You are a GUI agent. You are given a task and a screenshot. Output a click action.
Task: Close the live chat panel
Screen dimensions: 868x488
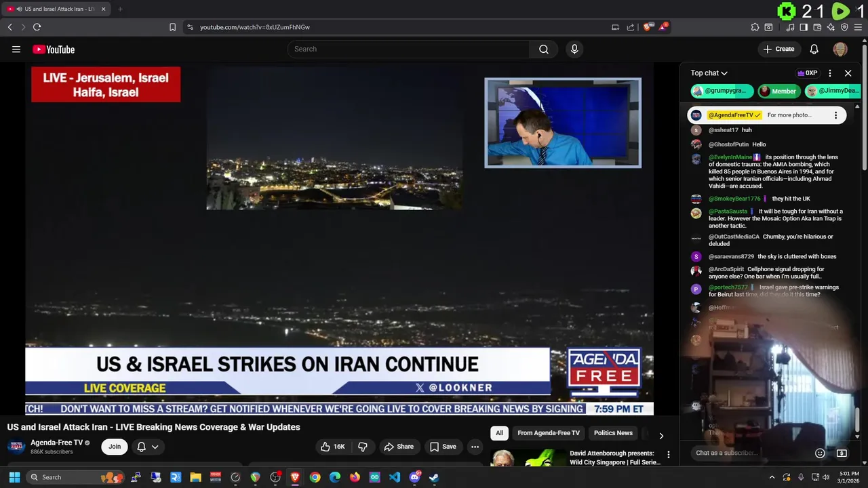tap(848, 73)
